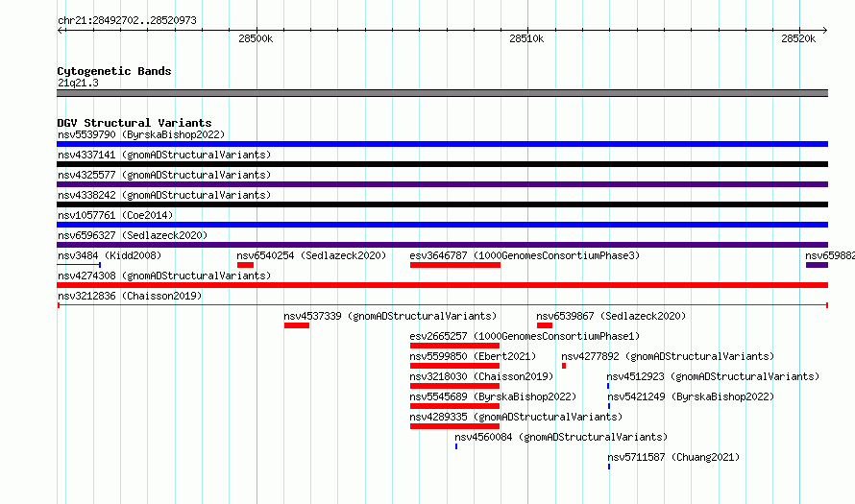Image resolution: width=855 pixels, height=504 pixels.
Task: Click nsv3218030 (Chaisson2019) label
Action: click(x=481, y=376)
